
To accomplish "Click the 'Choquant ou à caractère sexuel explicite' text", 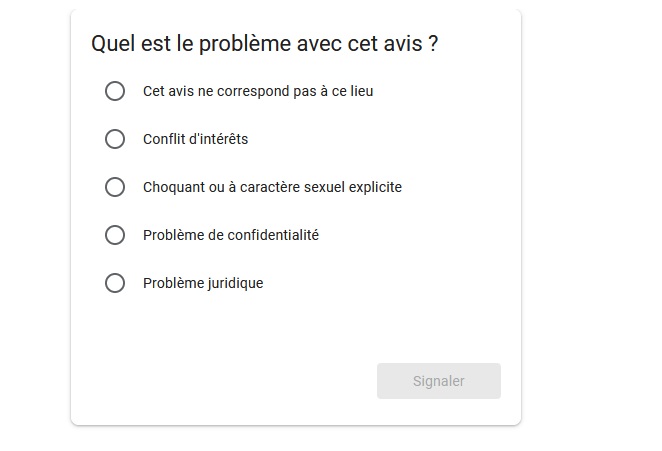I will click(x=272, y=187).
